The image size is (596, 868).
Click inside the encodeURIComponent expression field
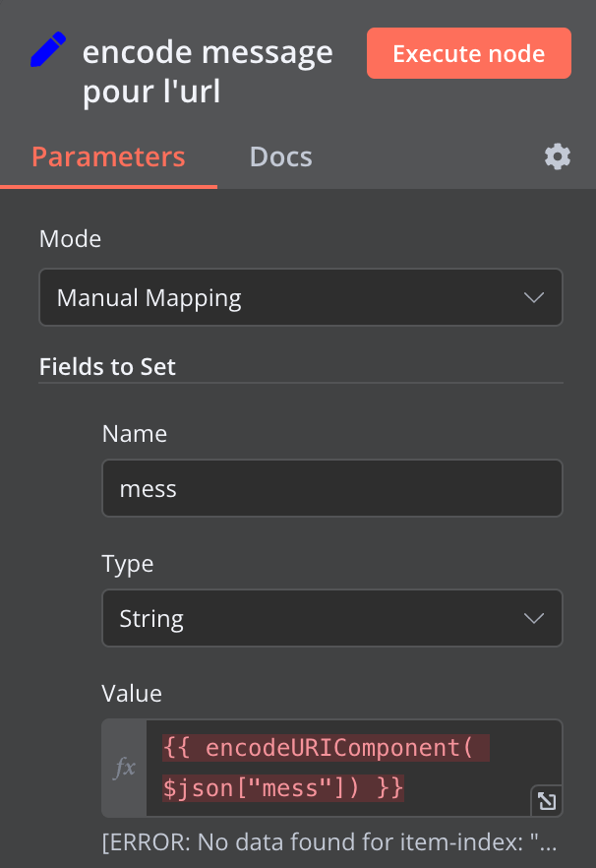tap(334, 768)
